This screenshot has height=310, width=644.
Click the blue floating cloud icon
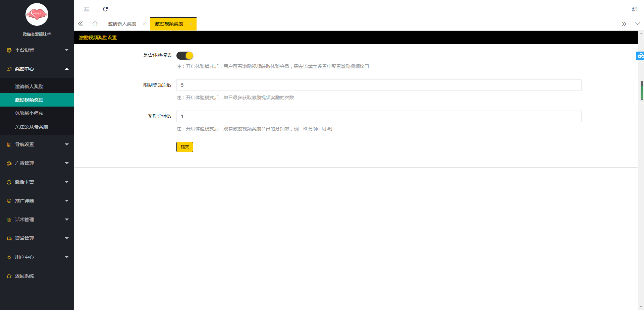point(640,56)
